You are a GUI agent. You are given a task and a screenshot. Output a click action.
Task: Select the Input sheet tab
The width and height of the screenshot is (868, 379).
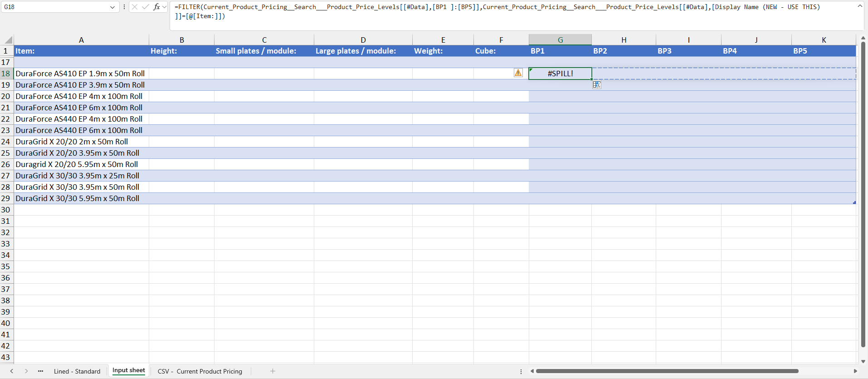(x=129, y=370)
